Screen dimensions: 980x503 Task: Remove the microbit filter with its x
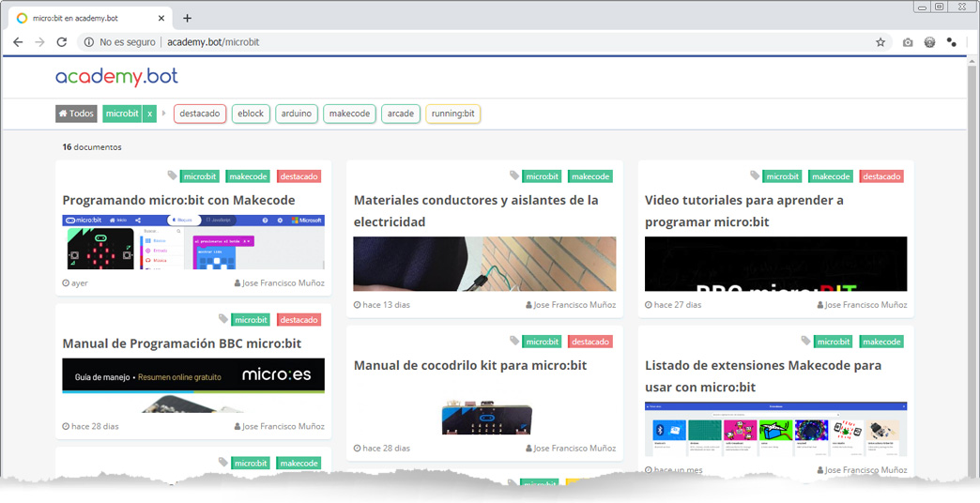[149, 114]
